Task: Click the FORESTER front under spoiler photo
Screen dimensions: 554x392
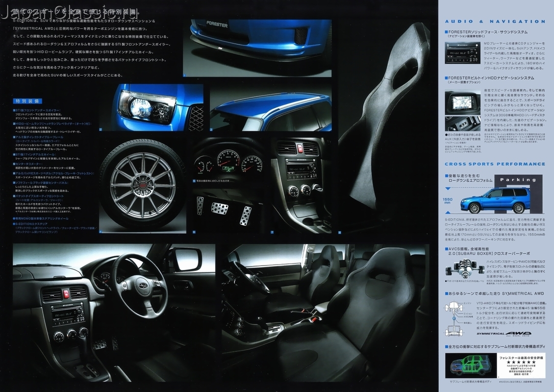Action: pyautogui.click(x=257, y=48)
